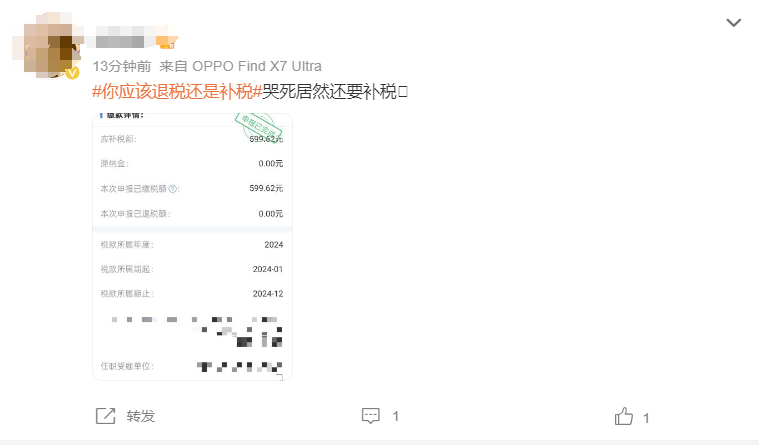Viewport: 759px width, 445px height.
Task: Click the post text "哭死居然还要补税"
Action: click(x=330, y=91)
